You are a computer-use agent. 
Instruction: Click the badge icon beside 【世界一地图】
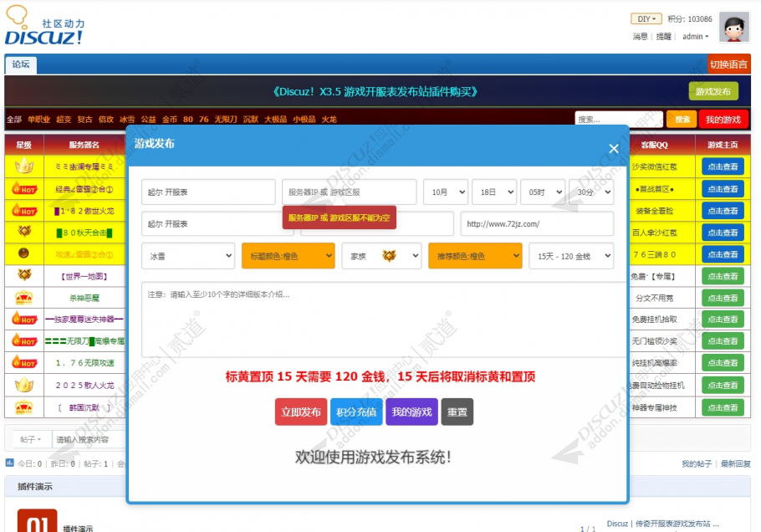(24, 275)
